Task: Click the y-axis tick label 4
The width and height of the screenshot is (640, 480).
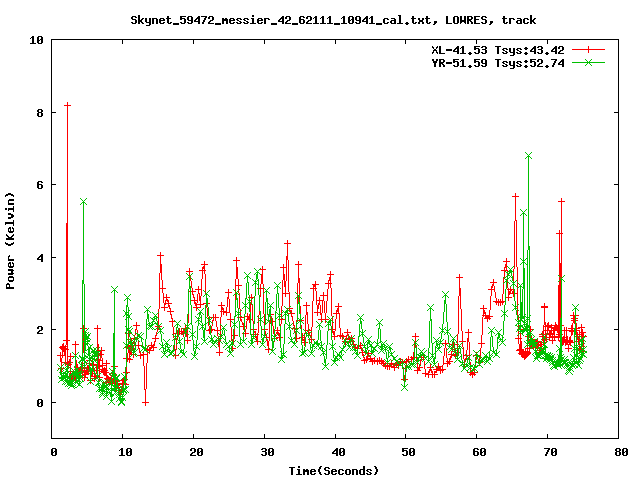Action: pos(40,258)
